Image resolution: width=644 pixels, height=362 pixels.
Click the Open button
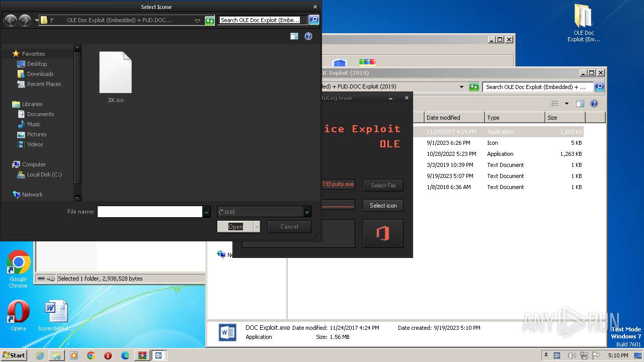[x=235, y=227]
